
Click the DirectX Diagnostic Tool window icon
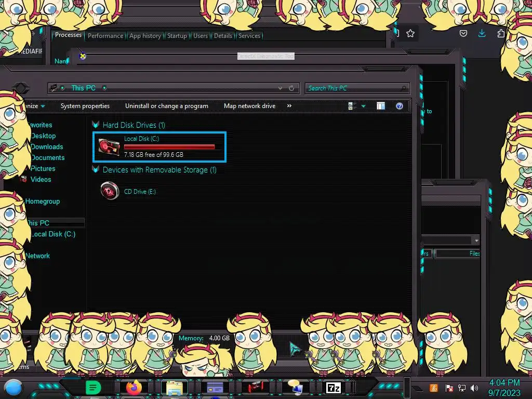tap(83, 56)
